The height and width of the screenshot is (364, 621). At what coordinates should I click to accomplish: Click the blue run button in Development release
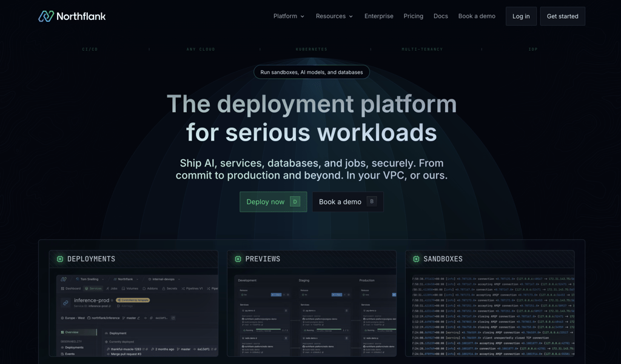276,295
